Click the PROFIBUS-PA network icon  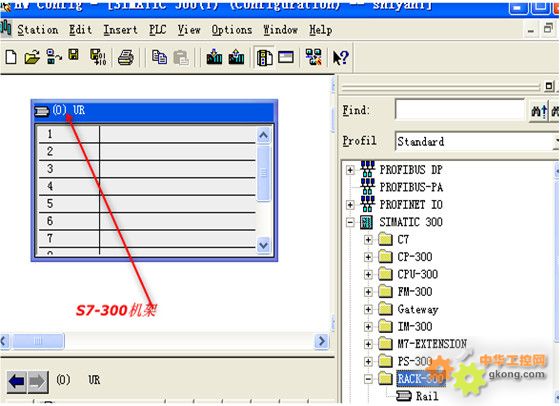tap(367, 186)
